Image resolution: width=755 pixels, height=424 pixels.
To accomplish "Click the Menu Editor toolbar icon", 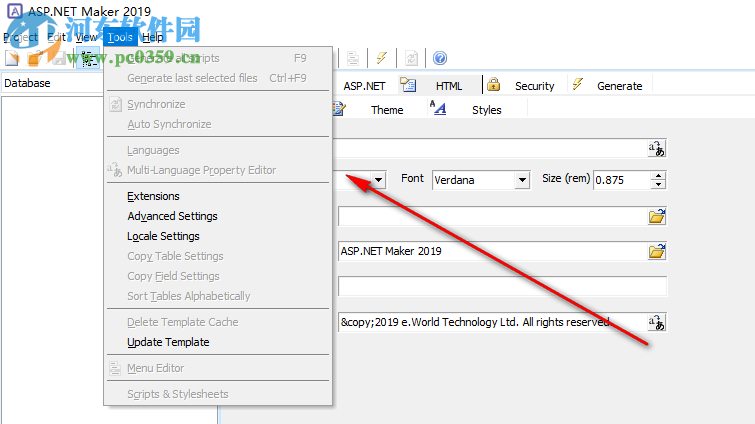I will (x=353, y=58).
